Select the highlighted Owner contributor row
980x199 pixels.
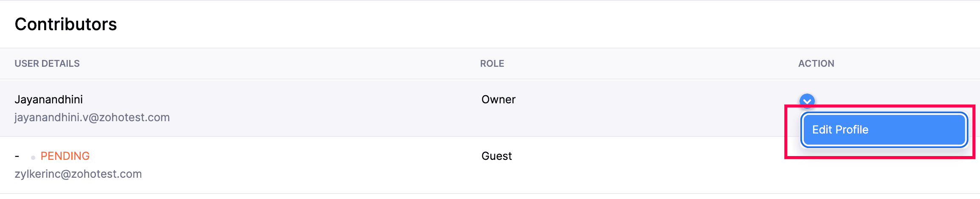[x=297, y=108]
